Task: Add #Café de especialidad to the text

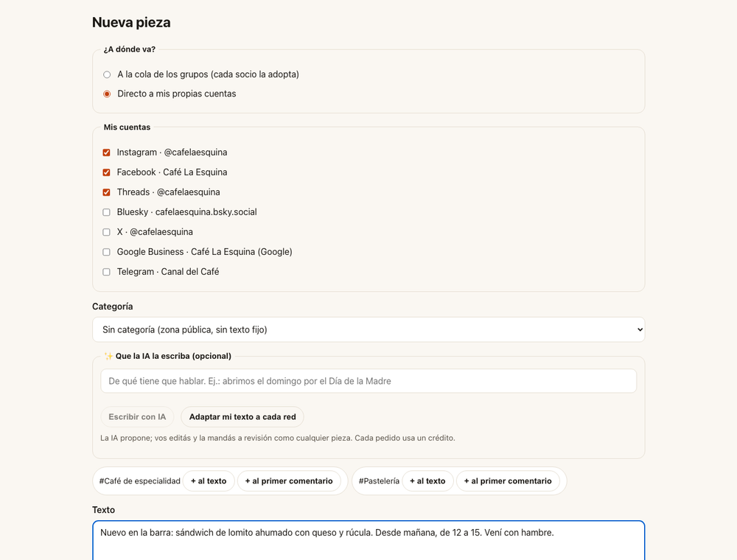Action: [209, 481]
